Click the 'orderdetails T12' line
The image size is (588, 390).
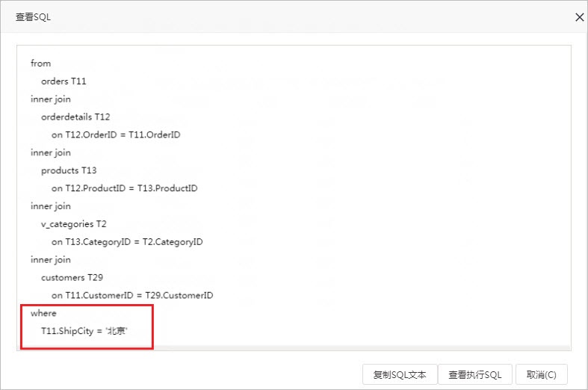[x=75, y=117]
